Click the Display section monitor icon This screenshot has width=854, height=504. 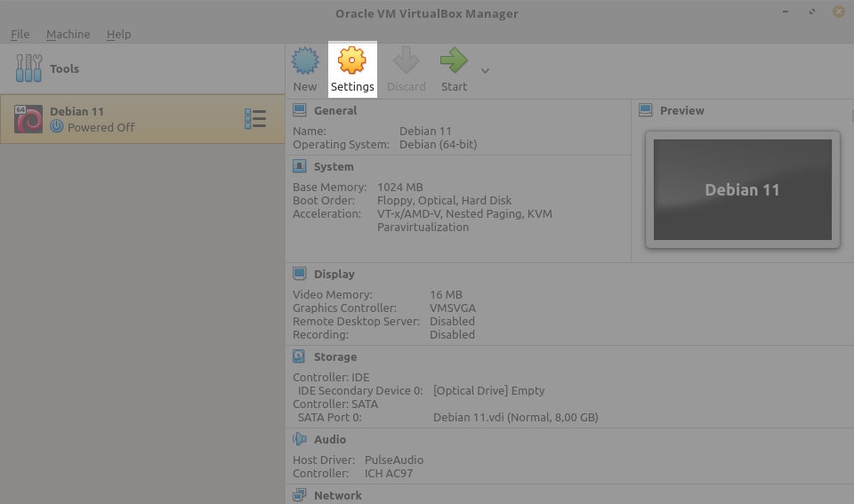[x=300, y=273]
